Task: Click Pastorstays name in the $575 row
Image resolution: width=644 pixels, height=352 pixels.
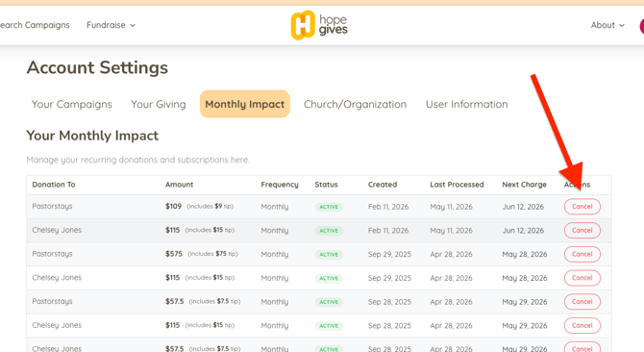Action: [52, 254]
